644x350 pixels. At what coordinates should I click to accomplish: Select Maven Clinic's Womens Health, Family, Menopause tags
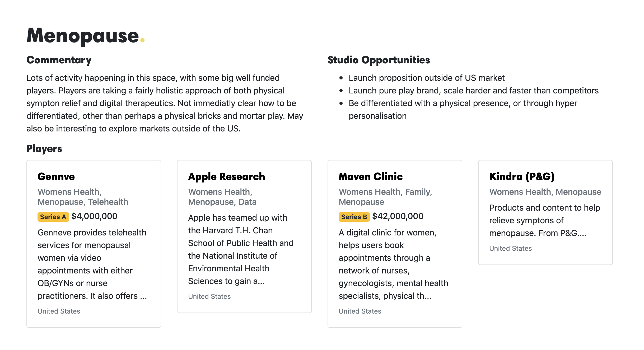coord(385,197)
